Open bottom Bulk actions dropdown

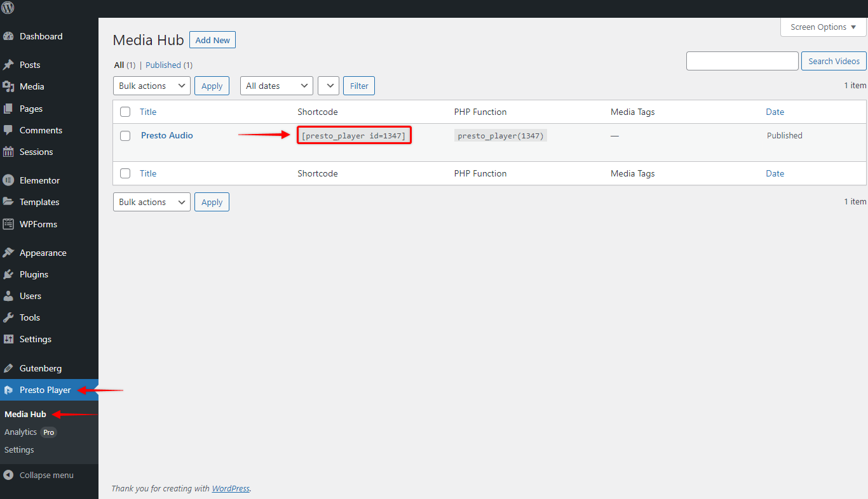click(x=152, y=202)
